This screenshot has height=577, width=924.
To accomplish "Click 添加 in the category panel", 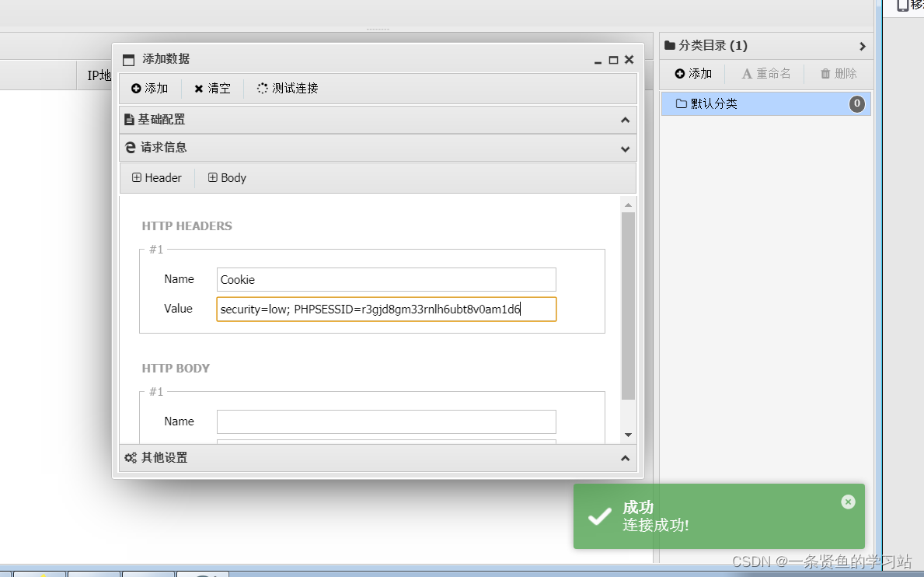I will click(694, 74).
